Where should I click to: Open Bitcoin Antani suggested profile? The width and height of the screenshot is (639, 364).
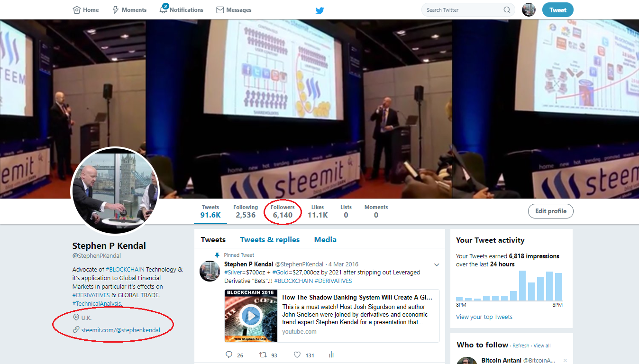(x=502, y=361)
